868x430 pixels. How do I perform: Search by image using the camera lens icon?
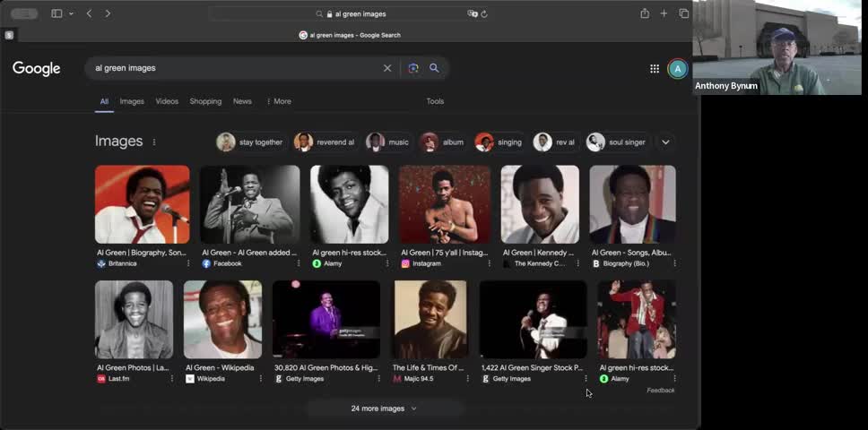click(x=413, y=68)
